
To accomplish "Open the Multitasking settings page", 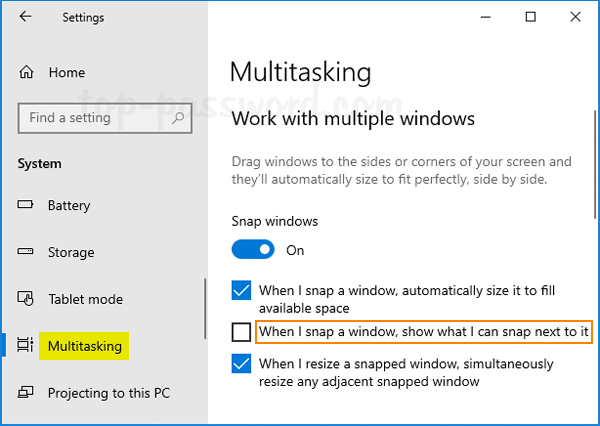I will click(x=85, y=346).
